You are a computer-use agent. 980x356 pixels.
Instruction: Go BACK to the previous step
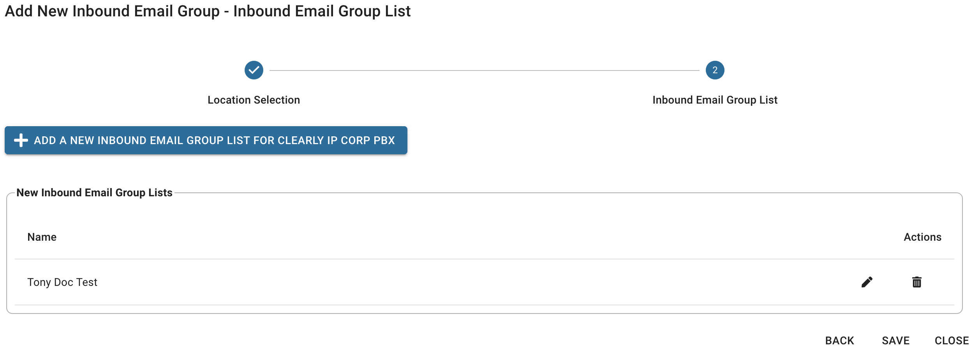coord(840,341)
